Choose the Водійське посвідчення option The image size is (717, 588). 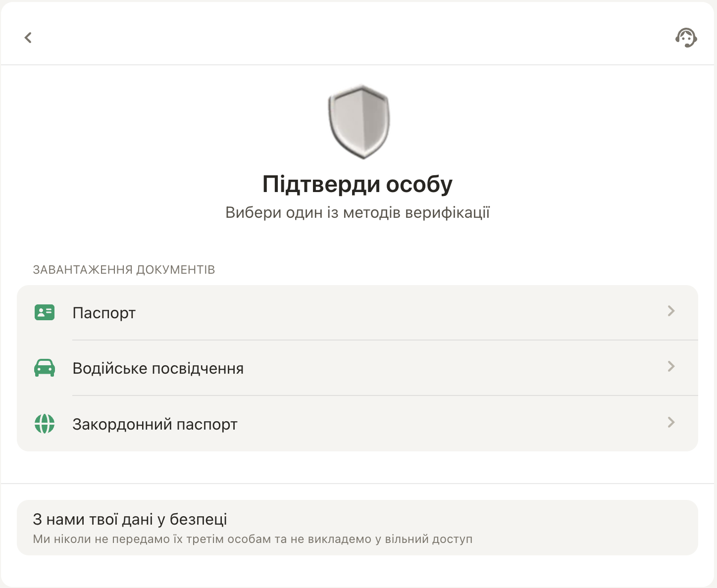click(x=158, y=368)
